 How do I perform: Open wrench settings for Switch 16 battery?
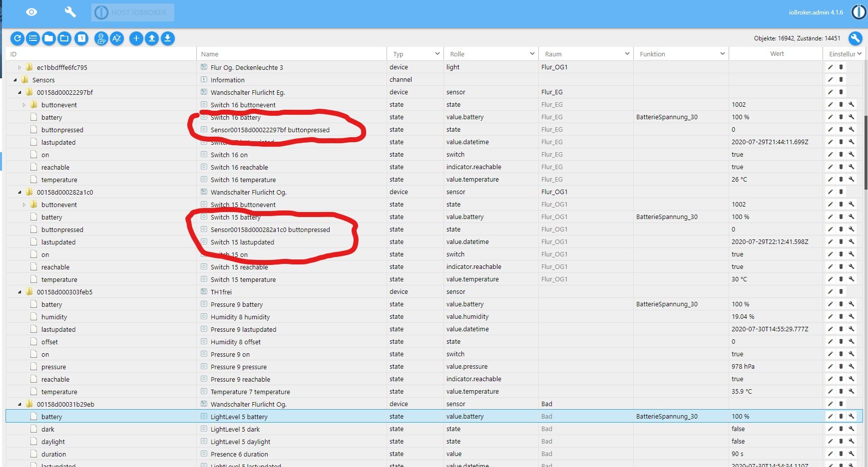tap(852, 117)
